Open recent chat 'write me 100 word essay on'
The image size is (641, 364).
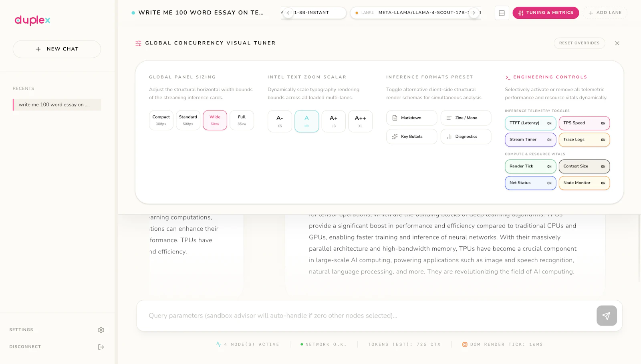[x=57, y=105]
